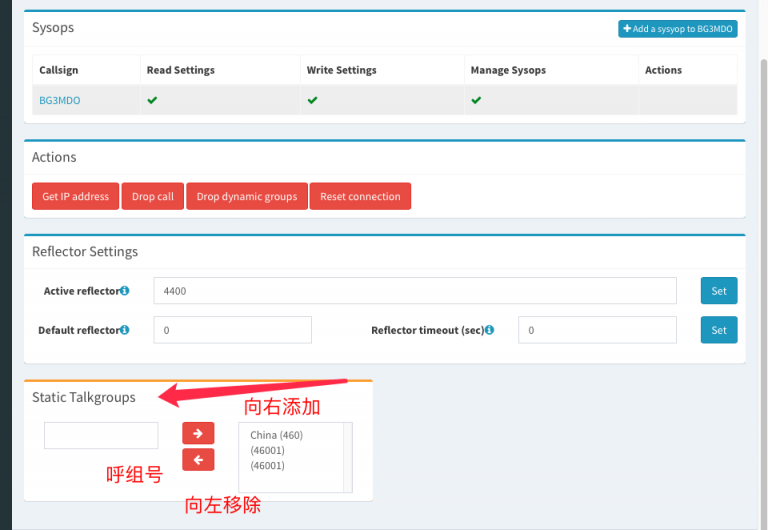The image size is (768, 530).
Task: Open the BG3MDO callsign link
Action: pos(58,101)
